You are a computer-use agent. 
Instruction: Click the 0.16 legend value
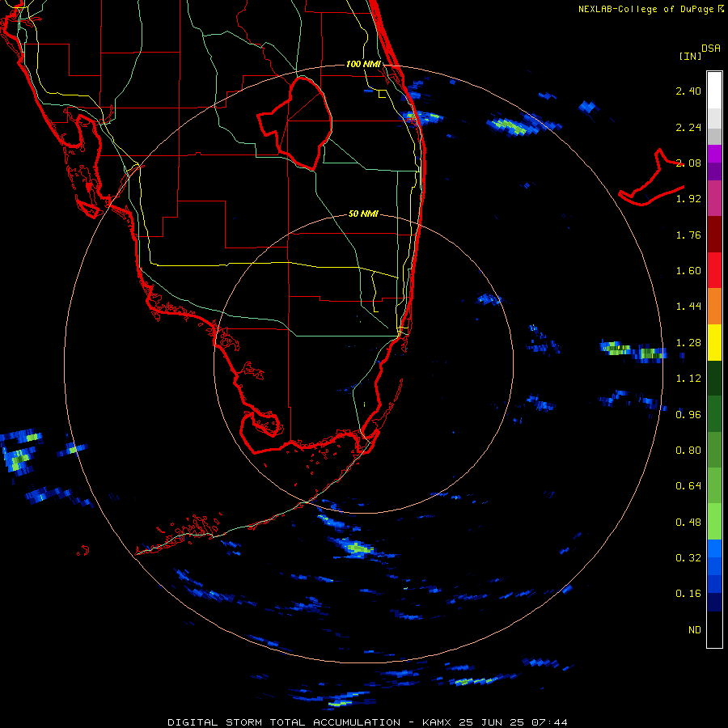coord(688,594)
